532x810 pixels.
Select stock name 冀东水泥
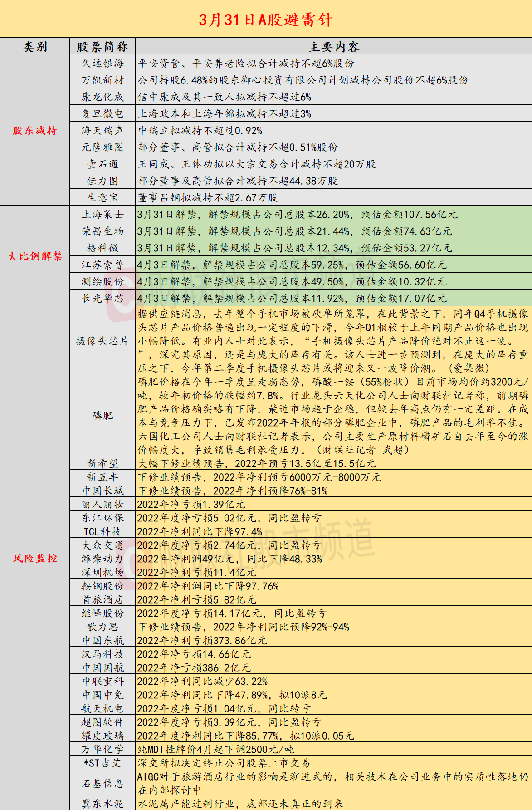(x=102, y=804)
